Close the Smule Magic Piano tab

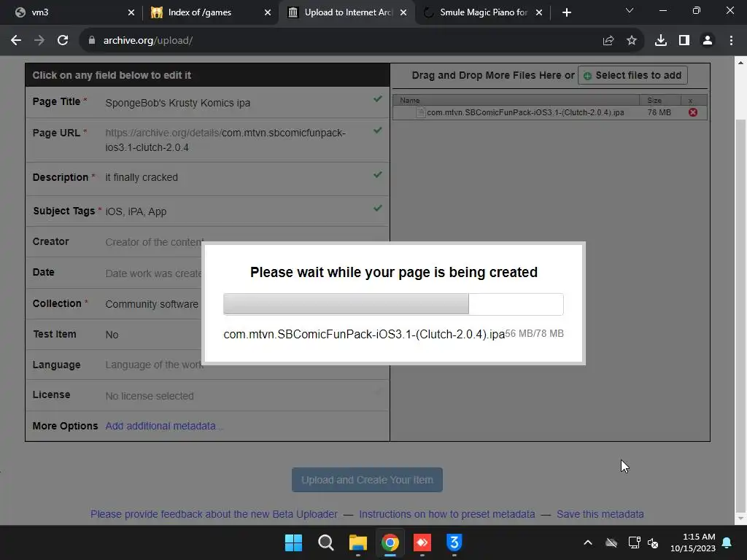click(539, 12)
